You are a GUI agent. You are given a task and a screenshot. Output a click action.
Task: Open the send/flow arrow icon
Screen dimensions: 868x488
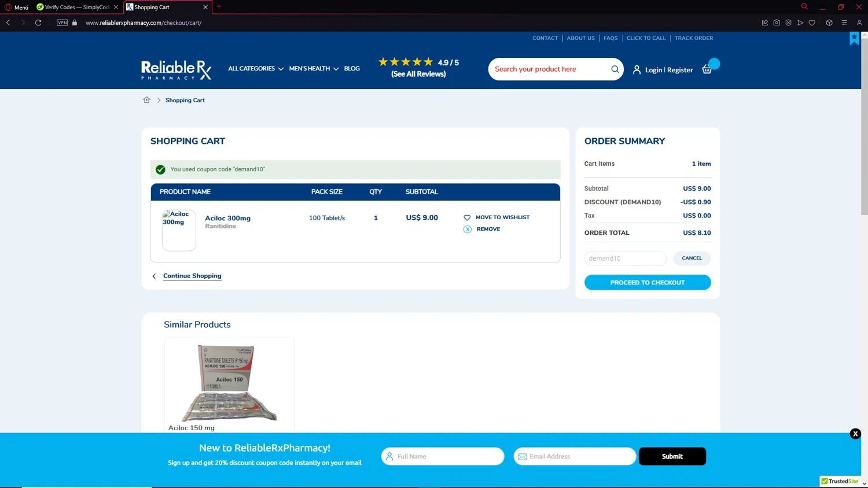[800, 23]
